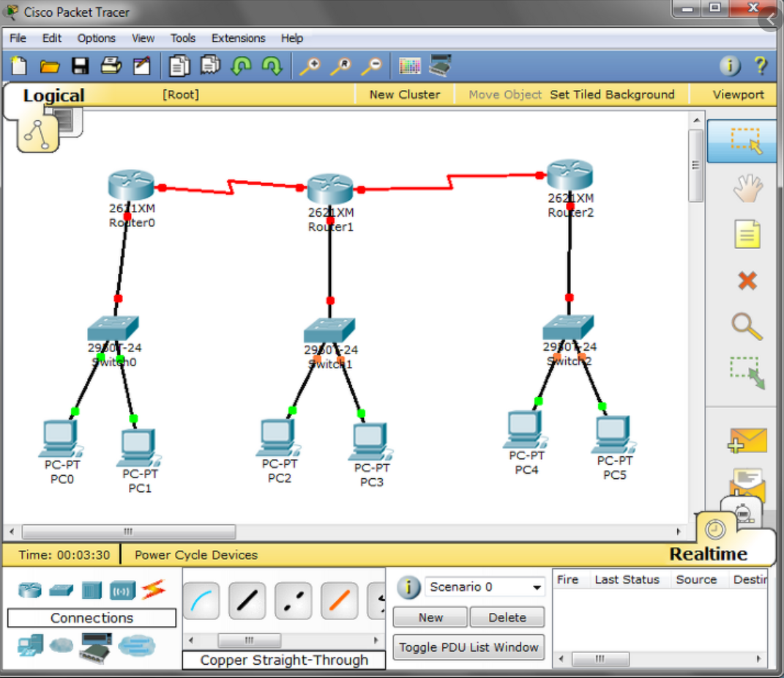Choose the Add Simple PDU envelope tool
784x678 pixels.
click(x=747, y=441)
